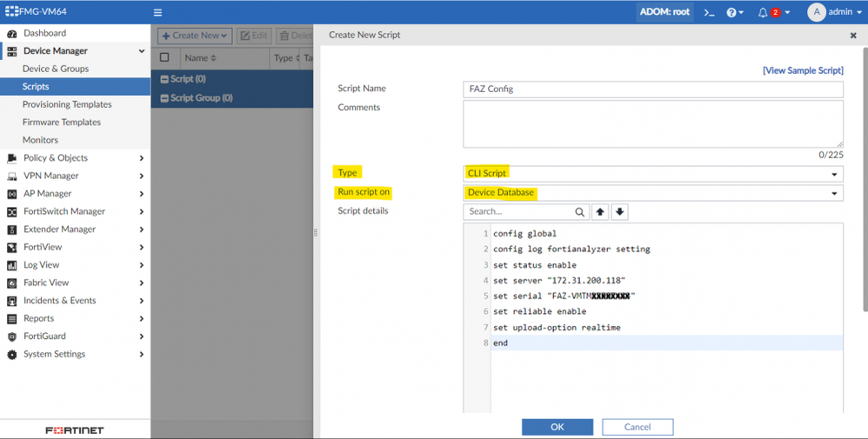
Task: Collapse the Device Manager chevron
Action: tap(142, 51)
